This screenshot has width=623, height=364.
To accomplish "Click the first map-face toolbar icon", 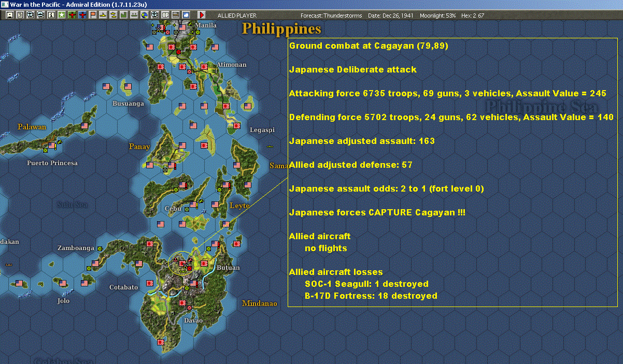I will point(31,16).
